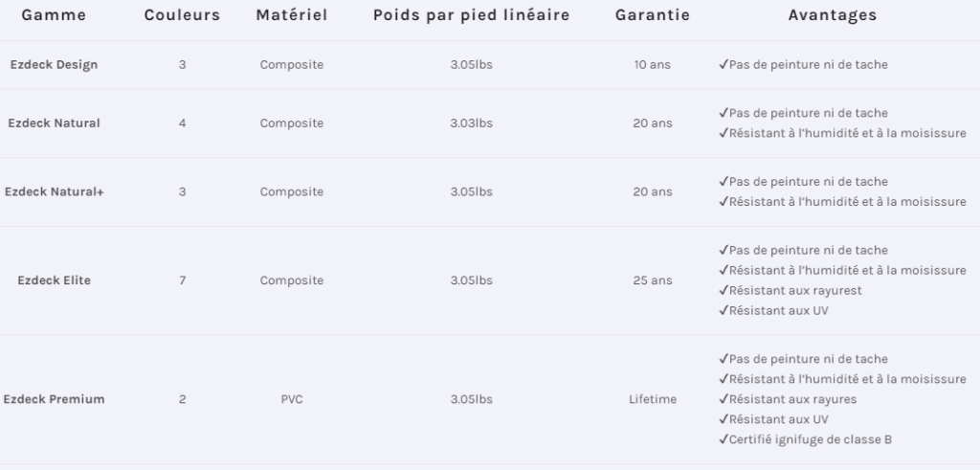Click the Matériel column header
Screen dimensions: 980x470
(x=292, y=15)
